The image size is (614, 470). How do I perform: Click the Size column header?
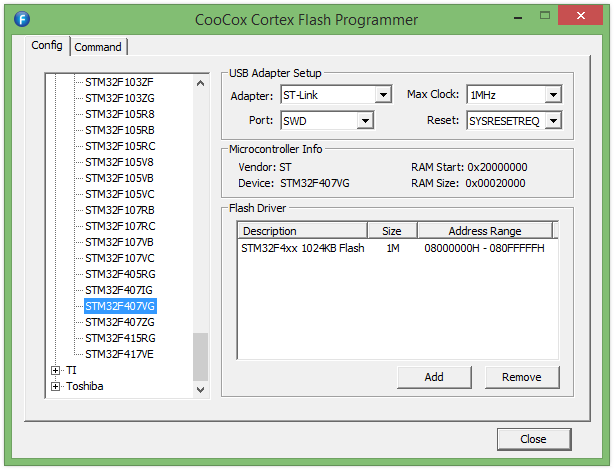tap(392, 231)
